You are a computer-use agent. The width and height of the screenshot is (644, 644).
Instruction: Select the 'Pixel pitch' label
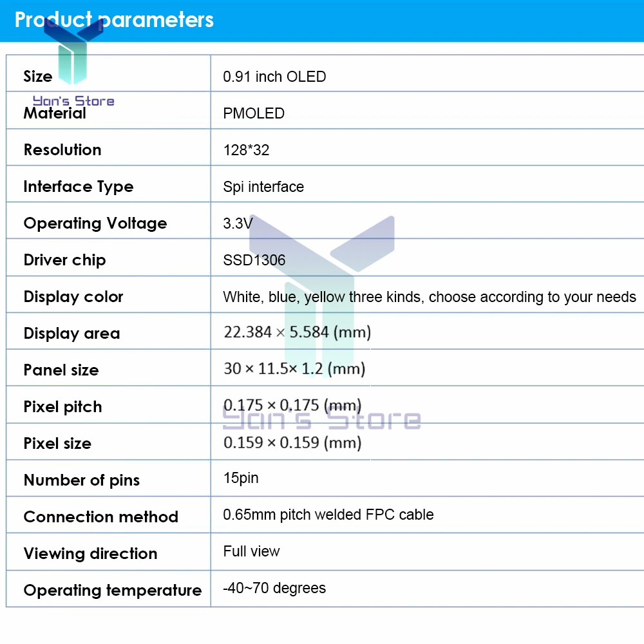pos(62,407)
